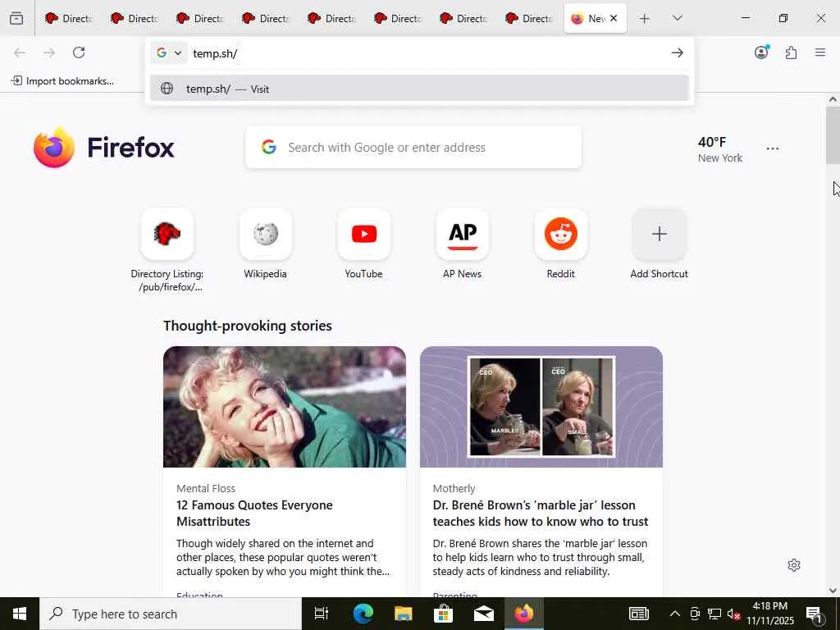Expand the search engine selector dropdown

[169, 52]
